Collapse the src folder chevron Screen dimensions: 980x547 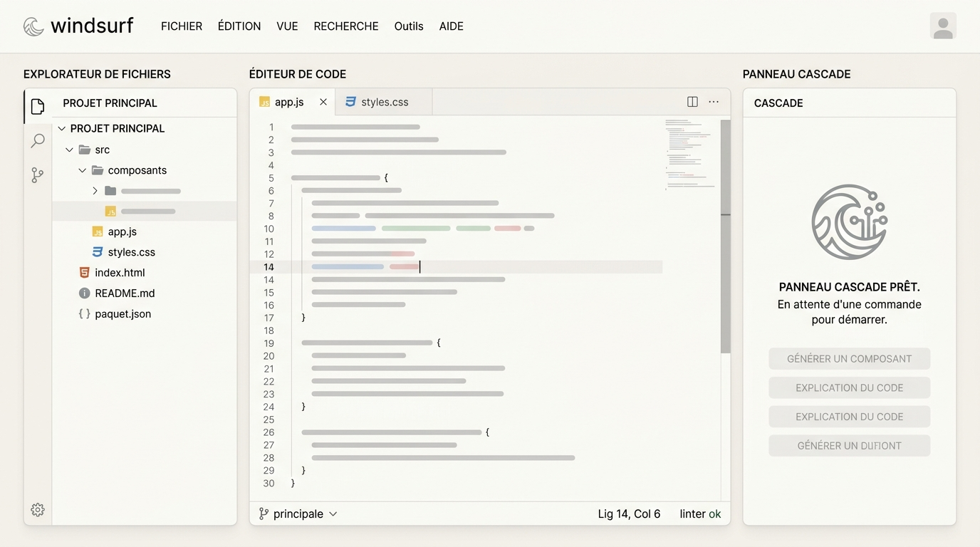pos(69,150)
